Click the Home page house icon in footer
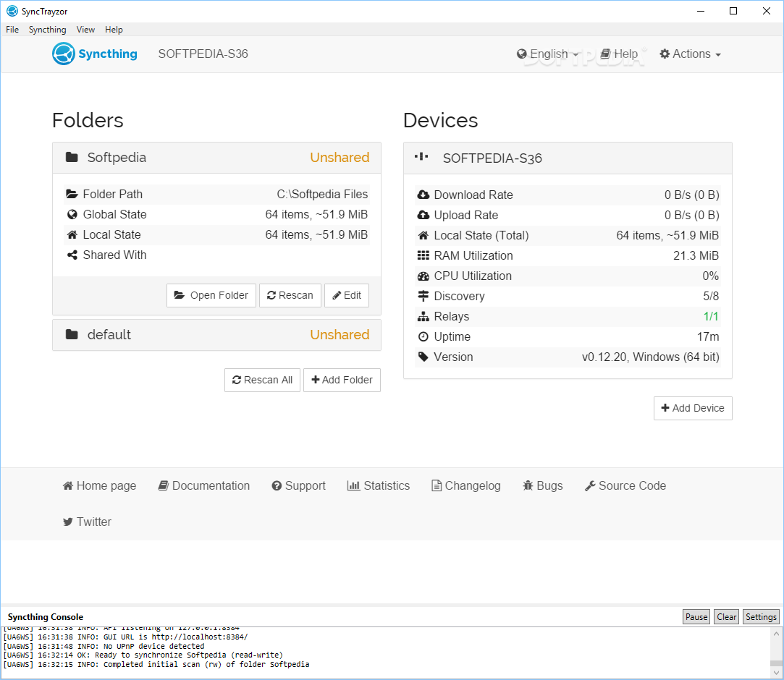The image size is (784, 680). click(67, 485)
